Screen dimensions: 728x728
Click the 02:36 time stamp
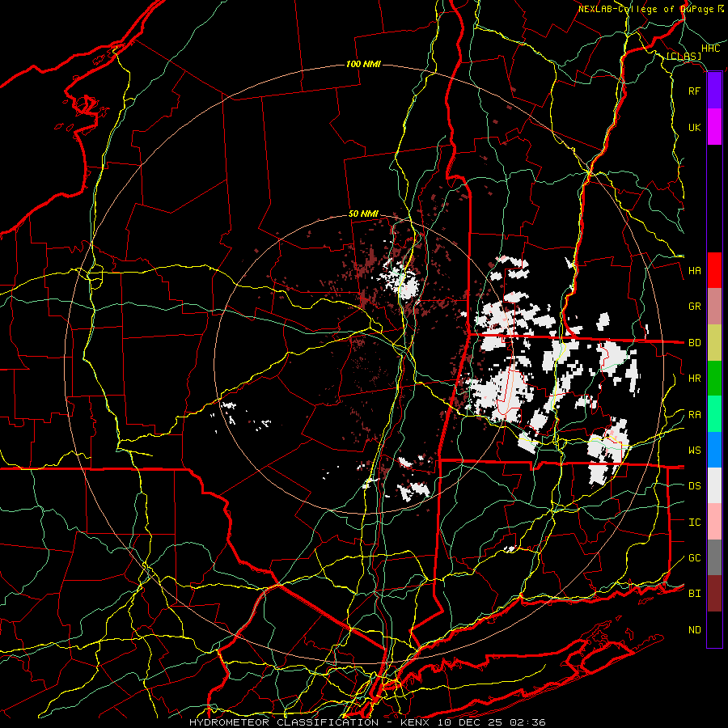pos(527,722)
